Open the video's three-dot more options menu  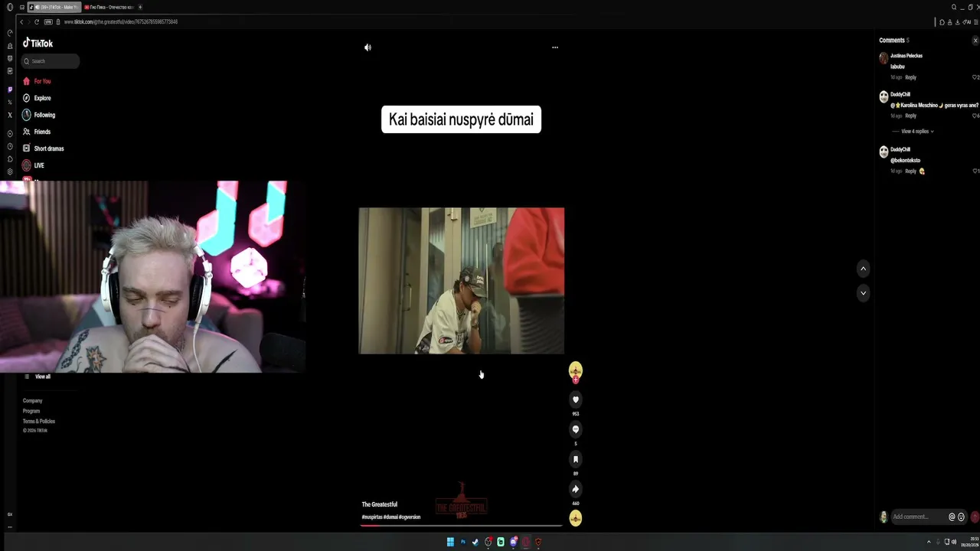coord(555,47)
